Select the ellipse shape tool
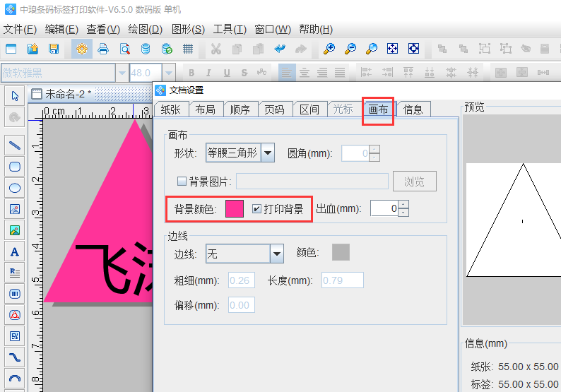 (15, 188)
